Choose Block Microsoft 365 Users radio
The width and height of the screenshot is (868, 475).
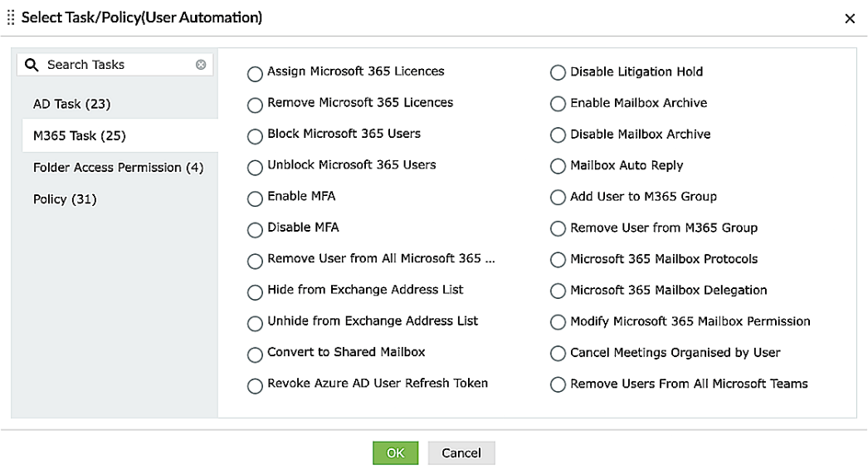255,136
